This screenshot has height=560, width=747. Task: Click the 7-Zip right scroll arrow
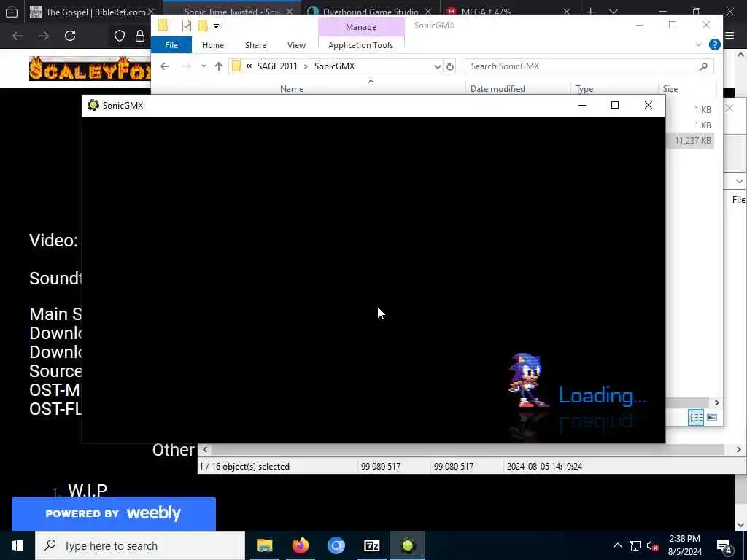738,449
